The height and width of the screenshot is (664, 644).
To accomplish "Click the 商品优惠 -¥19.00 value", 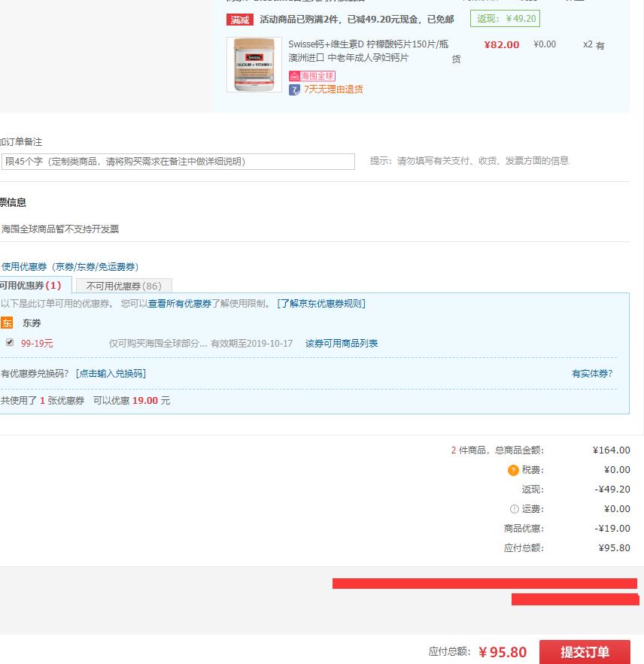I will click(612, 529).
